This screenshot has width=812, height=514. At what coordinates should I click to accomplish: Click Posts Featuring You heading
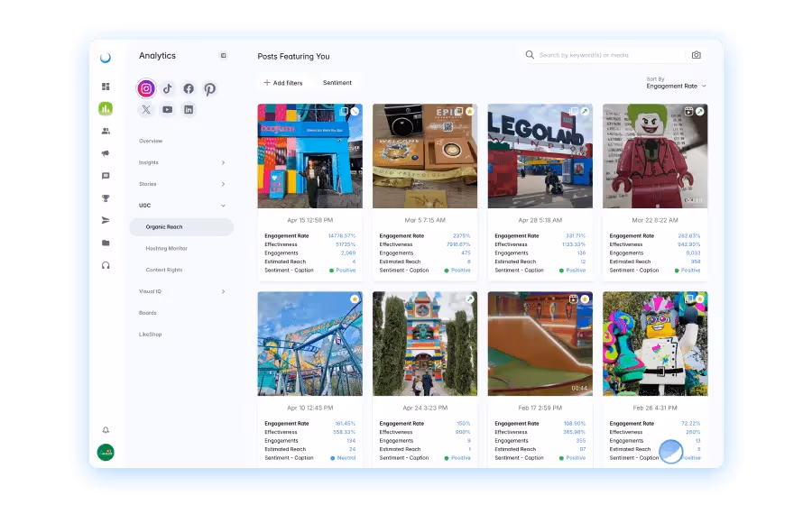pyautogui.click(x=293, y=57)
